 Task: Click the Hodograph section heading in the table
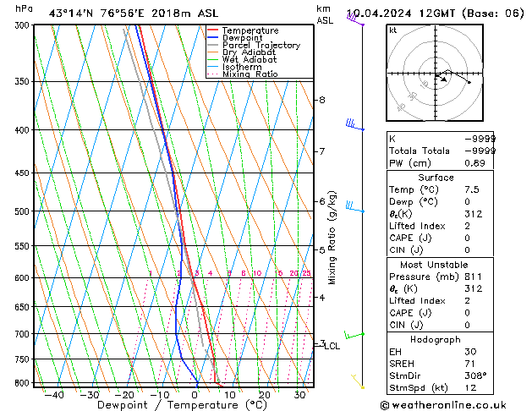coord(436,340)
